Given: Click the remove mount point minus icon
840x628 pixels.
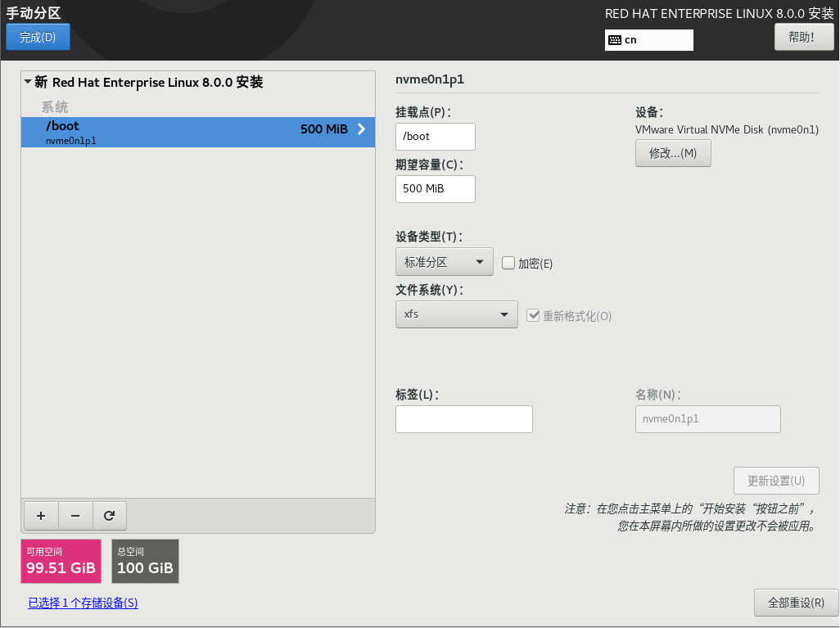Looking at the screenshot, I should [x=75, y=516].
